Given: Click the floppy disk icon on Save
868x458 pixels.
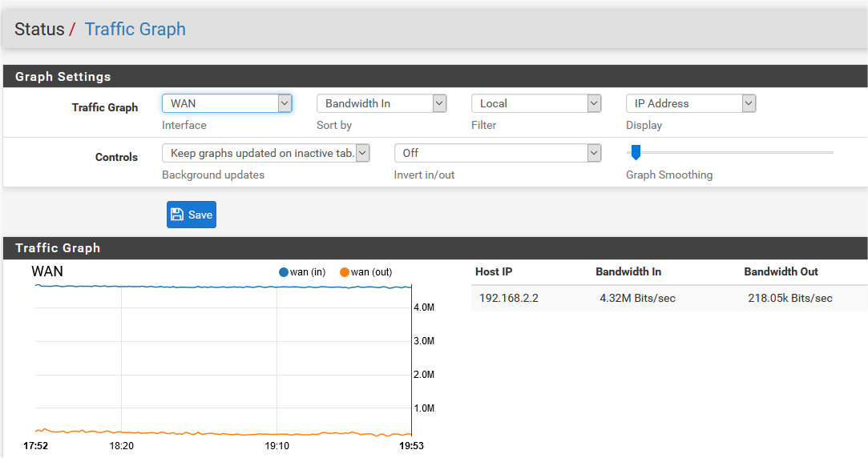Looking at the screenshot, I should (x=177, y=215).
